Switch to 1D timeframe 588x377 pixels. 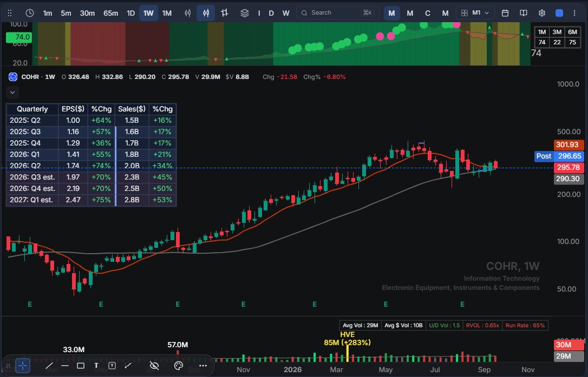click(130, 13)
